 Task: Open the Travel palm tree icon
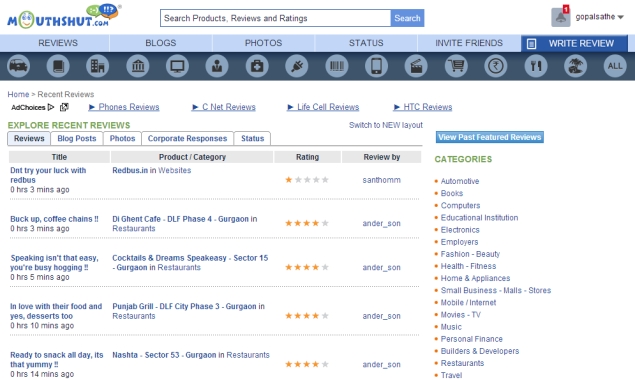click(575, 66)
